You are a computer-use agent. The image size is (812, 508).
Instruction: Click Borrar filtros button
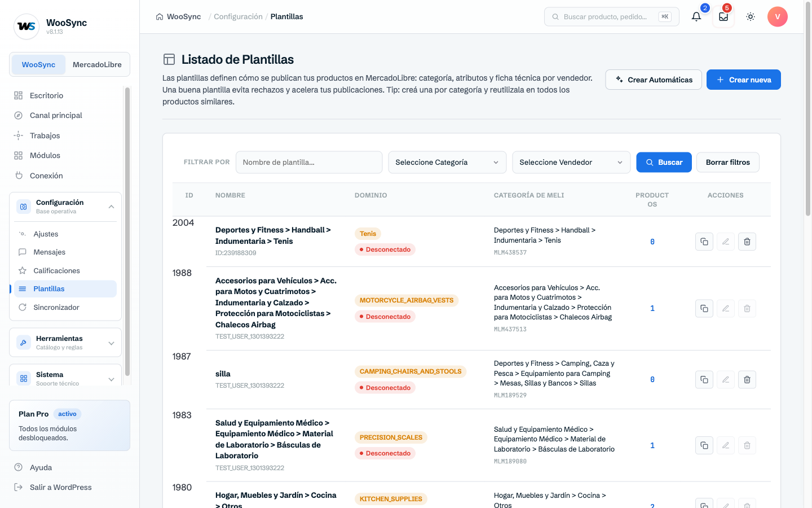[728, 162]
